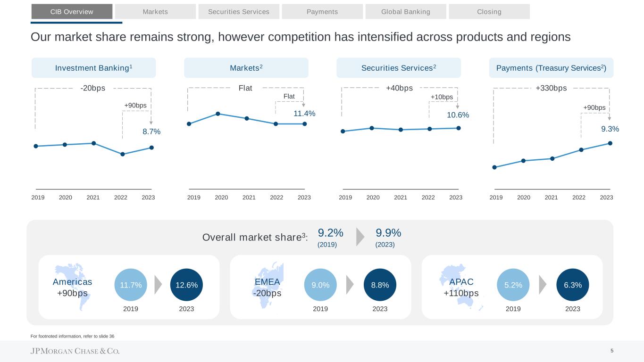Viewport: 644px width, 362px height.
Task: Click the JPMorgan Chase & Co. logo
Action: tap(75, 351)
